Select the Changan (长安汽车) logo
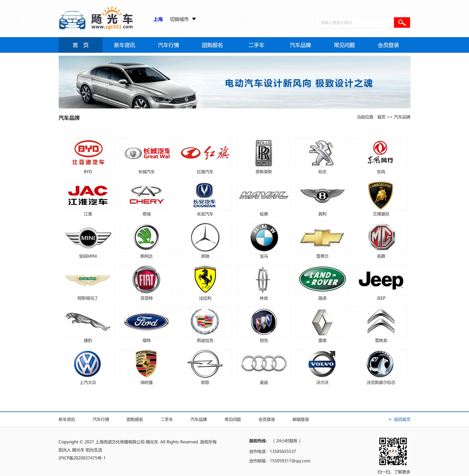 pyautogui.click(x=205, y=195)
